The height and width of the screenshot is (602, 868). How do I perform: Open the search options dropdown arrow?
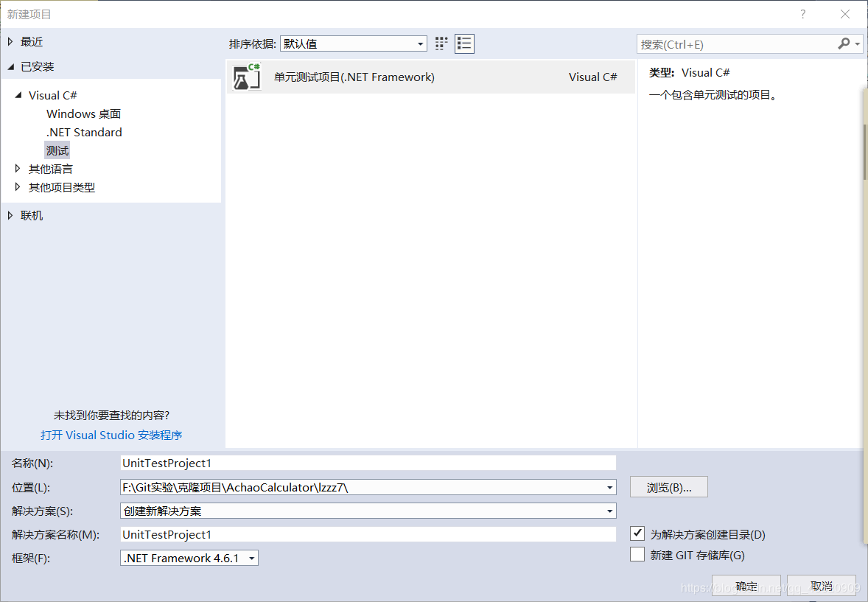858,43
